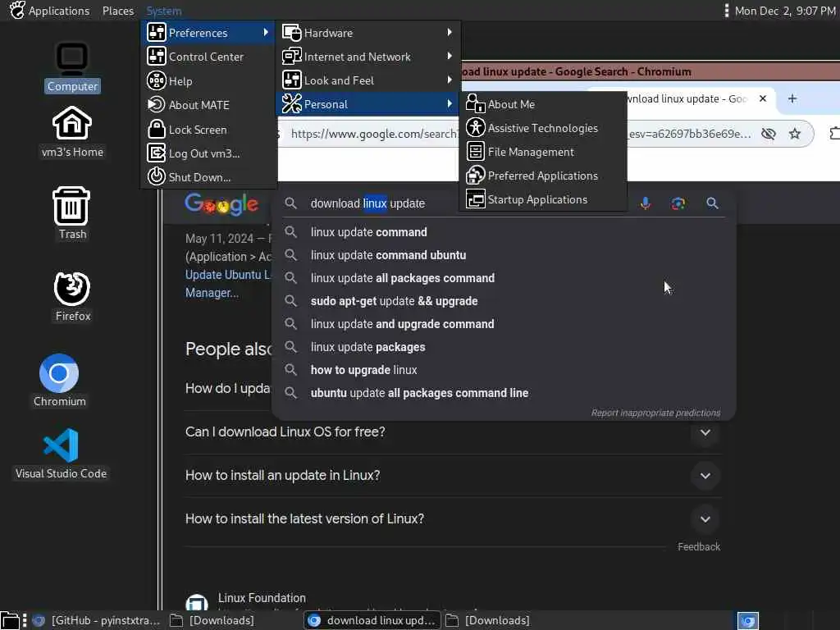Click the Linux Foundation result site icon
Image resolution: width=840 pixels, height=630 pixels.
pos(197,603)
